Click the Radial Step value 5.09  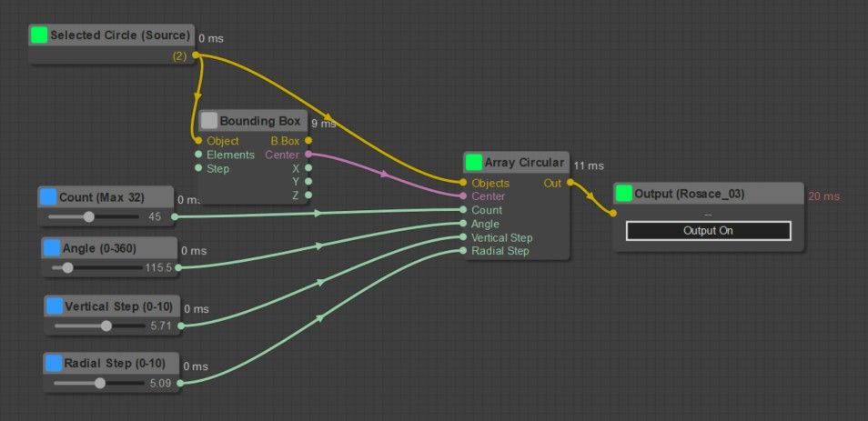[160, 383]
